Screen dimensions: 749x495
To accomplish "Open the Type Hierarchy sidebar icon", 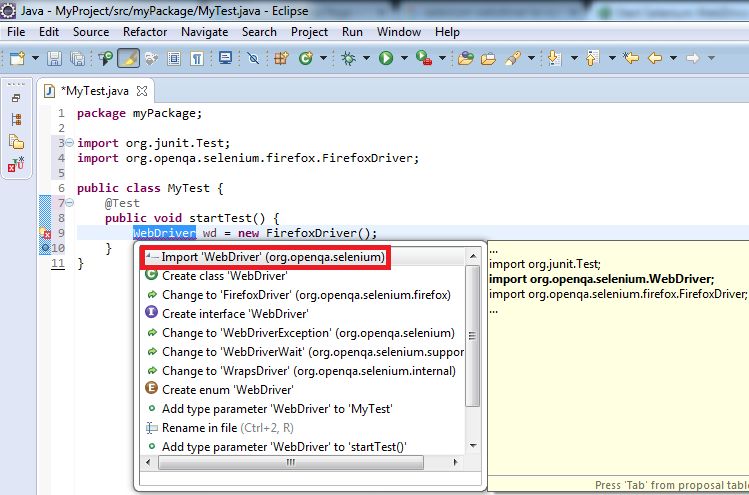I will tap(16, 119).
